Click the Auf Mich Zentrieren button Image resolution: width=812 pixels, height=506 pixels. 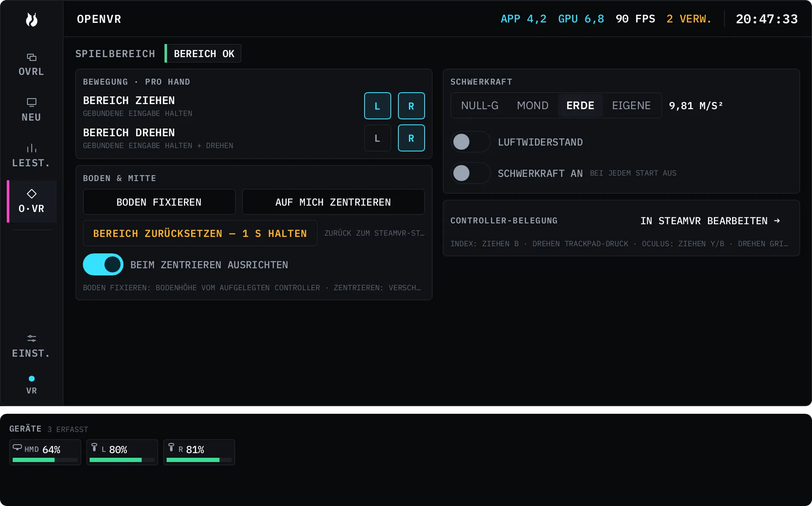333,202
